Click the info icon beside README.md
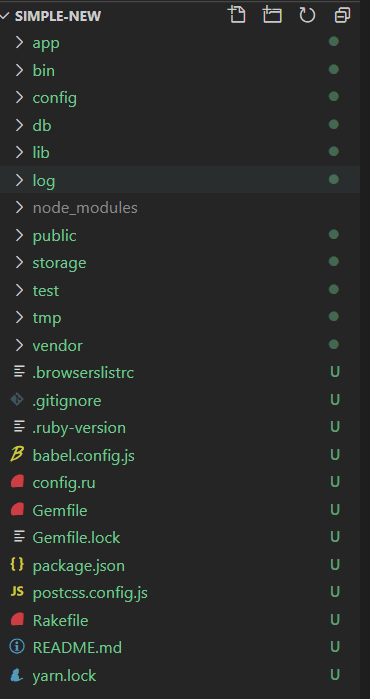This screenshot has width=370, height=699. [x=17, y=647]
